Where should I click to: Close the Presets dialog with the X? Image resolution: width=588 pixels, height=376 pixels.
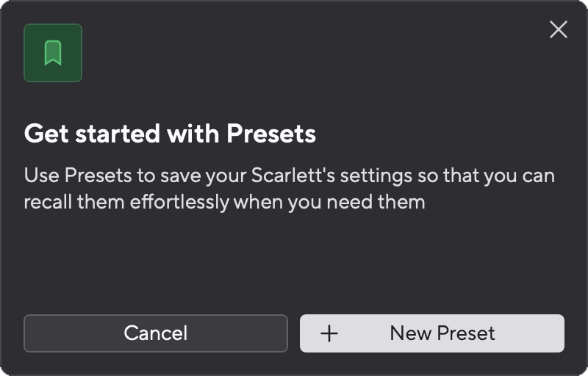pyautogui.click(x=559, y=29)
